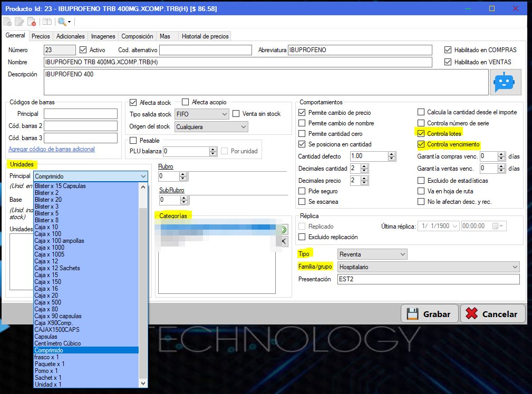Open the Adicionales tab
Image resolution: width=532 pixels, height=394 pixels.
point(70,36)
